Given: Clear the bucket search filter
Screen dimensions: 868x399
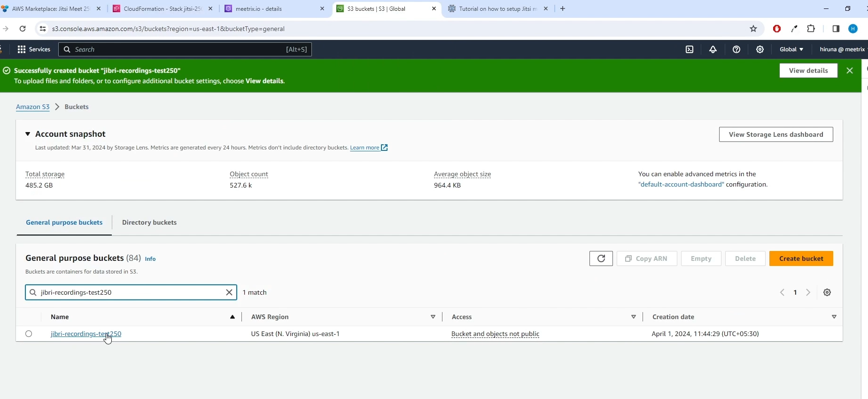Looking at the screenshot, I should coord(229,292).
